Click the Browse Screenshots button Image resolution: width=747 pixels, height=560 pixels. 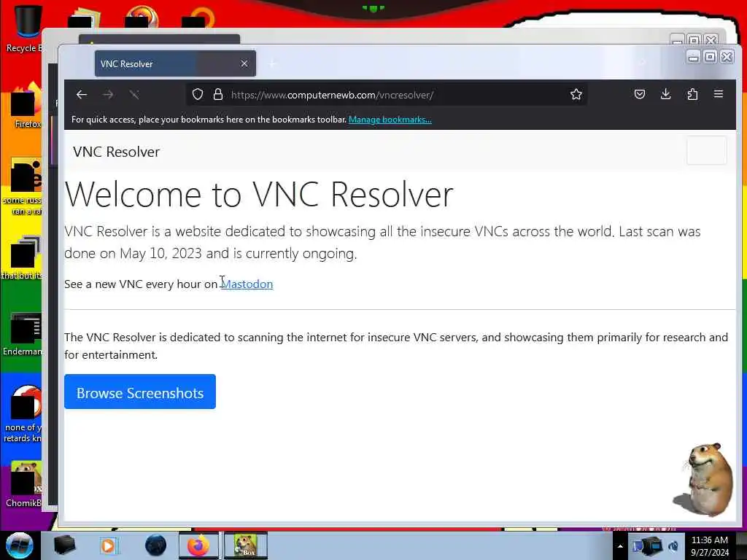coord(140,392)
